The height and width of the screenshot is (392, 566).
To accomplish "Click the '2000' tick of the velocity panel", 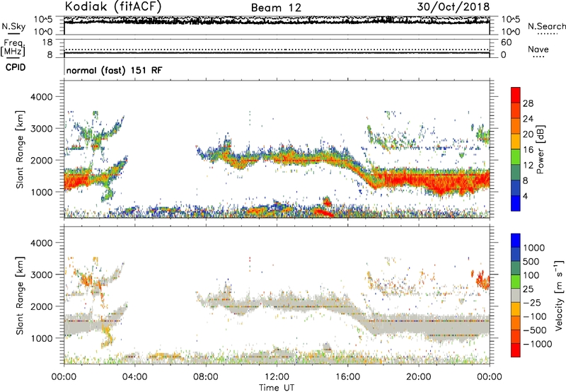I will pos(41,306).
